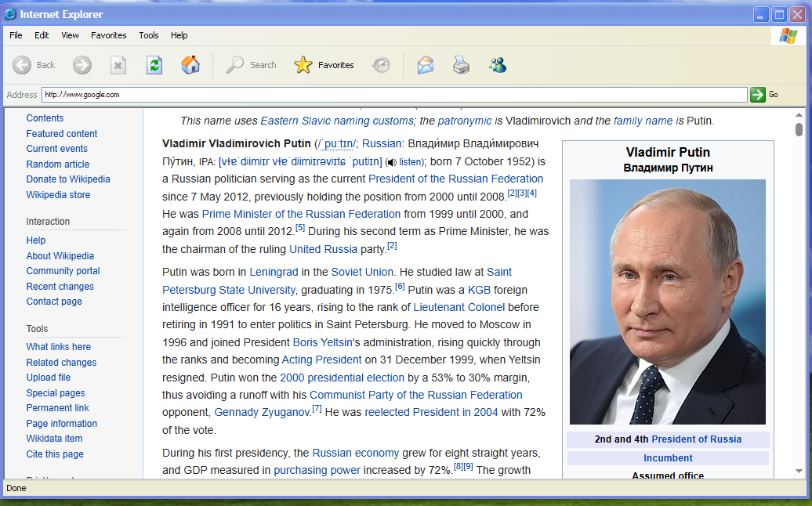Follow the Boris Yeltsin link

point(321,342)
